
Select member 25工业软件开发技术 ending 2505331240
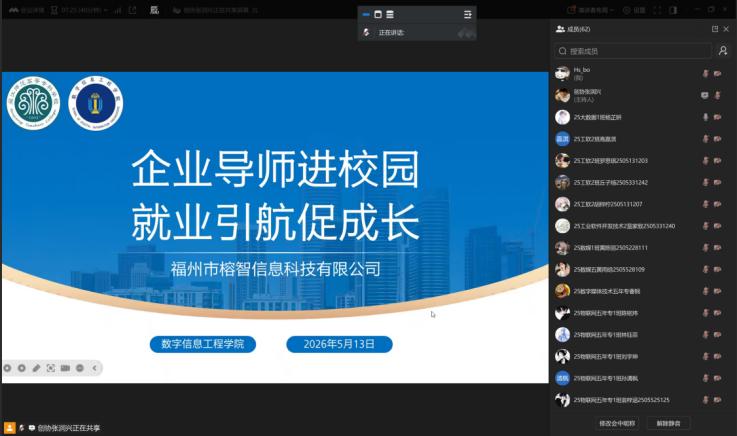pos(641,226)
